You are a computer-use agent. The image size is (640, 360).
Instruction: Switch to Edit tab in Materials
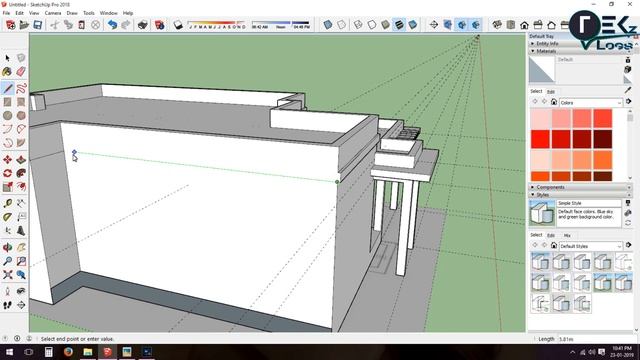551,92
